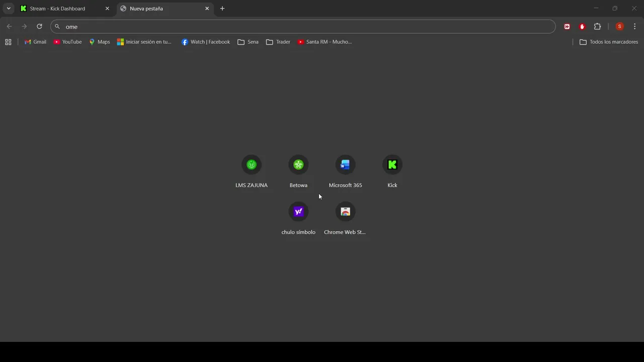Open the apps grid in bookmarks bar
Image resolution: width=644 pixels, height=362 pixels.
(x=8, y=42)
